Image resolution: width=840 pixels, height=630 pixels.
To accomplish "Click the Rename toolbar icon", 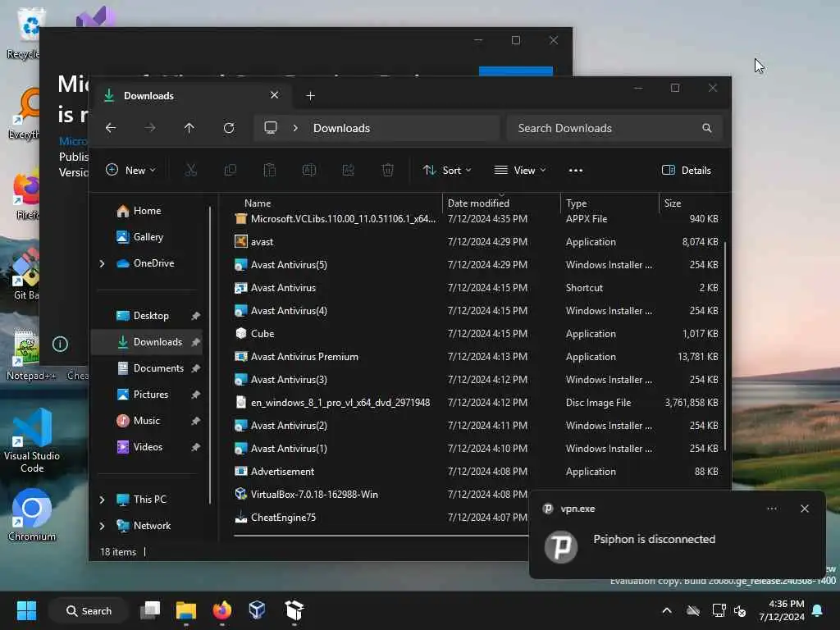I will coord(309,171).
